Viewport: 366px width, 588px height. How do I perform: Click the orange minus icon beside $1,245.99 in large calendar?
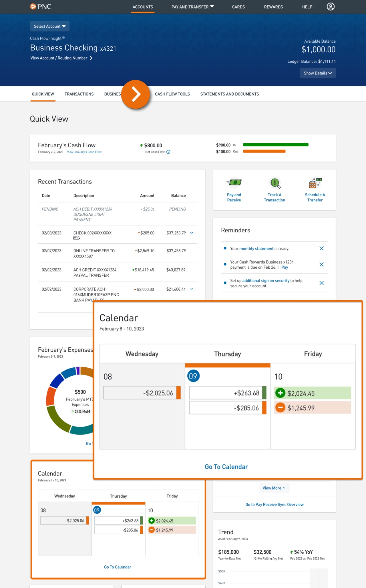[x=280, y=407]
